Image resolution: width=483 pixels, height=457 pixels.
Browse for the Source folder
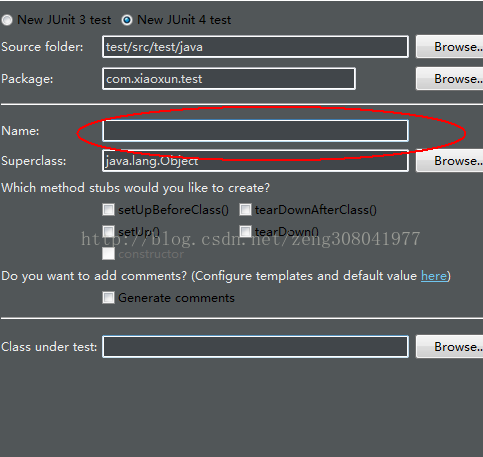tap(449, 47)
